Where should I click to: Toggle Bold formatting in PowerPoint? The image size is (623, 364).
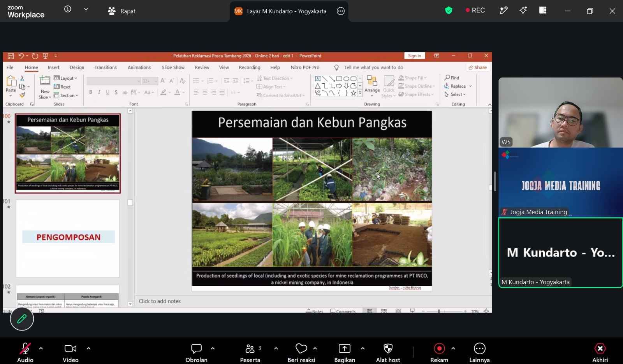tap(91, 92)
